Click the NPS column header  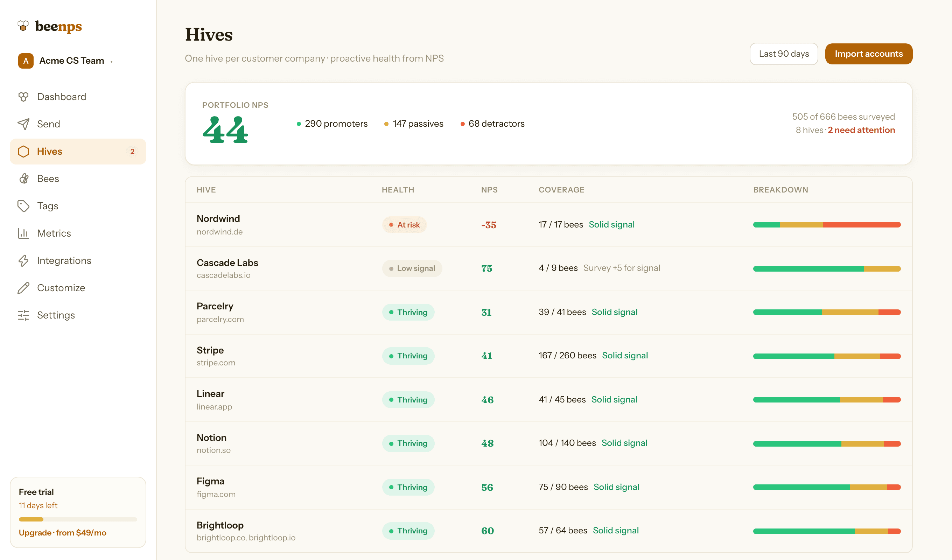pos(489,190)
